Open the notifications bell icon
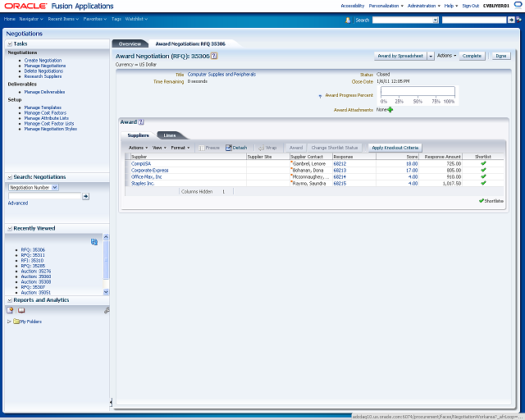The image size is (525, 420). pos(348,20)
